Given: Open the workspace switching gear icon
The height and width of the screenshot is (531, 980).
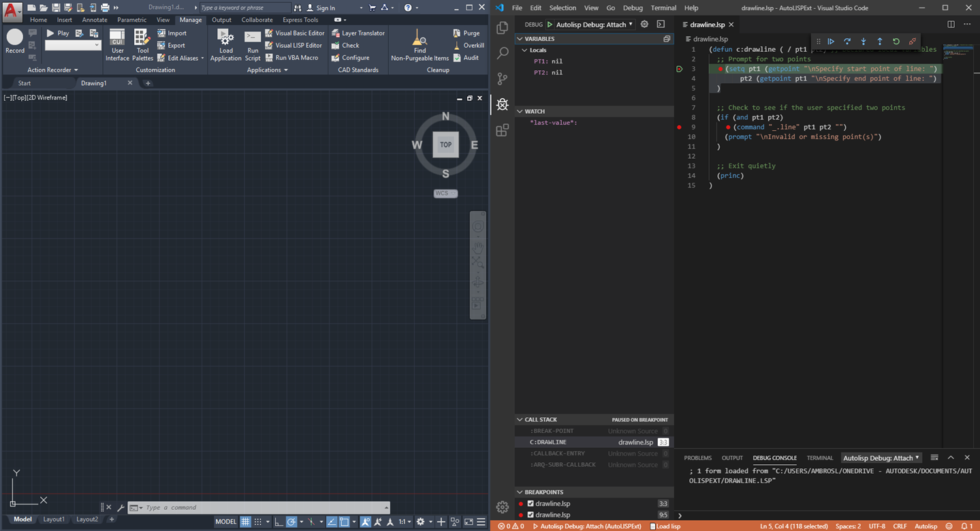Looking at the screenshot, I should (x=421, y=521).
